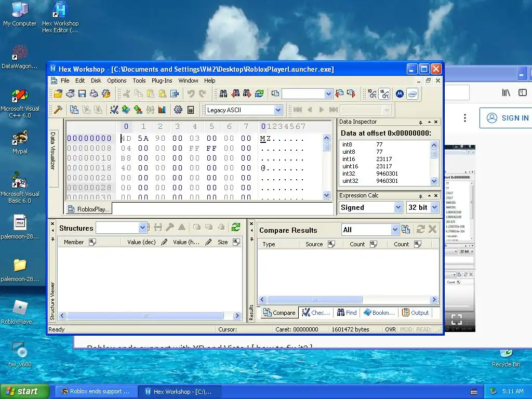Toggle Intel byte order icon
532x399 pixels.
click(x=412, y=94)
